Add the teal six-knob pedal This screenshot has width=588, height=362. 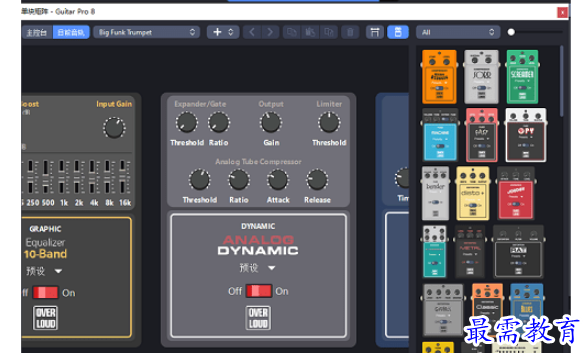(x=435, y=251)
